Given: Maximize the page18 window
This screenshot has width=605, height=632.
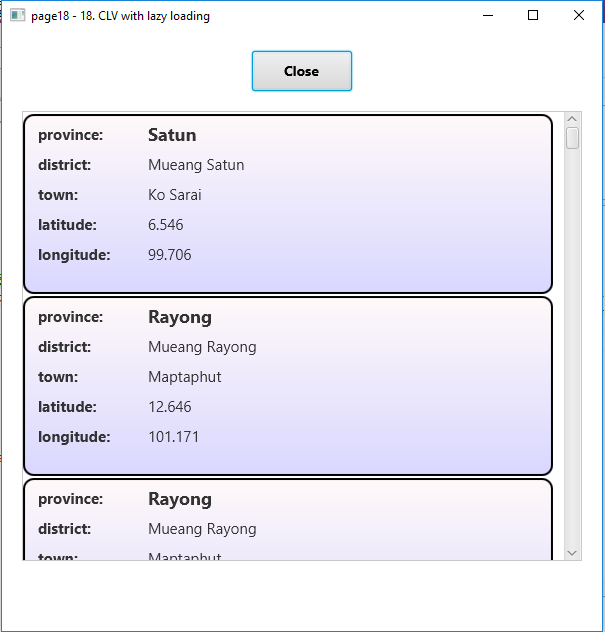Looking at the screenshot, I should pos(533,15).
